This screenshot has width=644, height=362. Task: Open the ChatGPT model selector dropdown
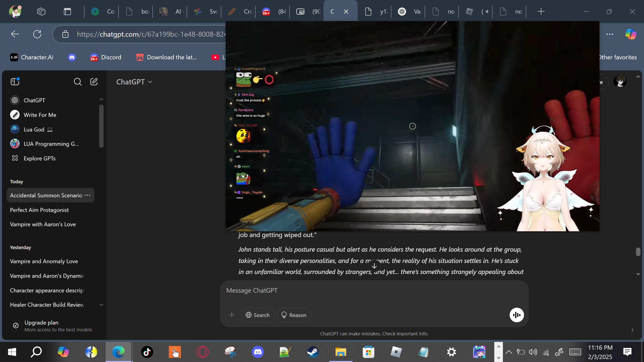pos(134,82)
